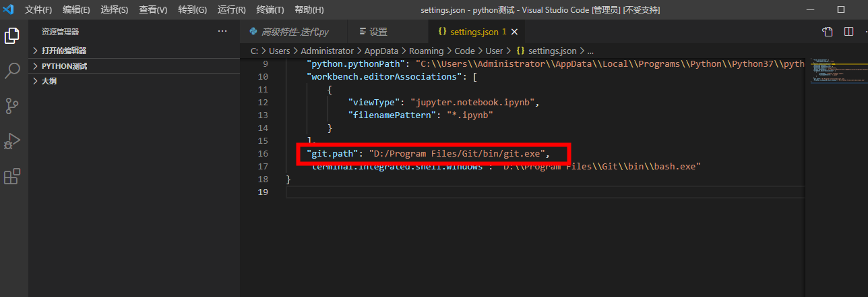The height and width of the screenshot is (297, 868).
Task: Open the 文件(F) menu
Action: click(38, 10)
